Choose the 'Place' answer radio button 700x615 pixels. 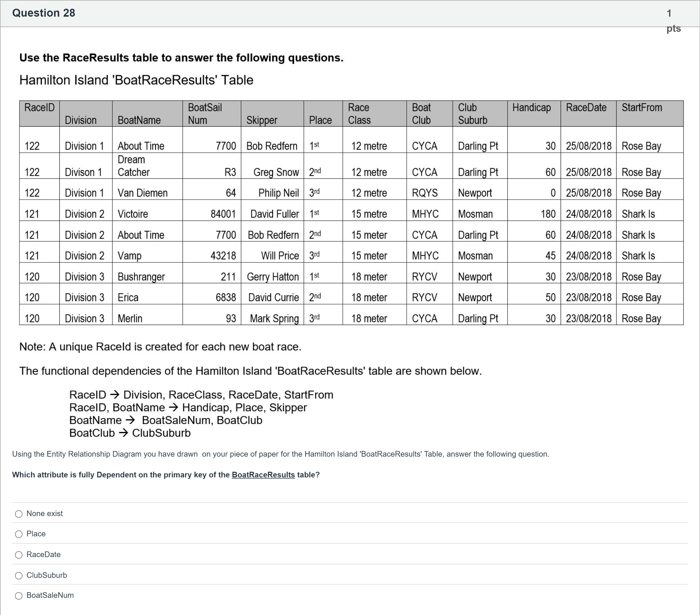click(19, 534)
